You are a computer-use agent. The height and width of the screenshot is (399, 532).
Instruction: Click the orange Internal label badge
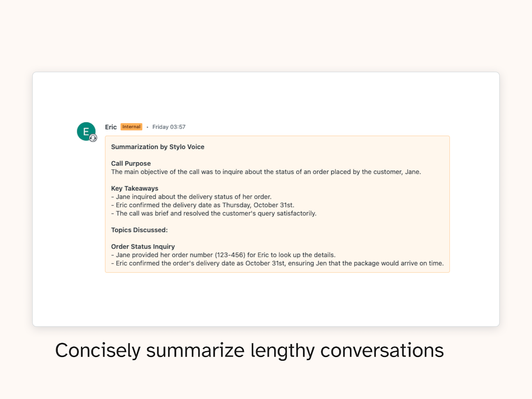[x=131, y=127]
